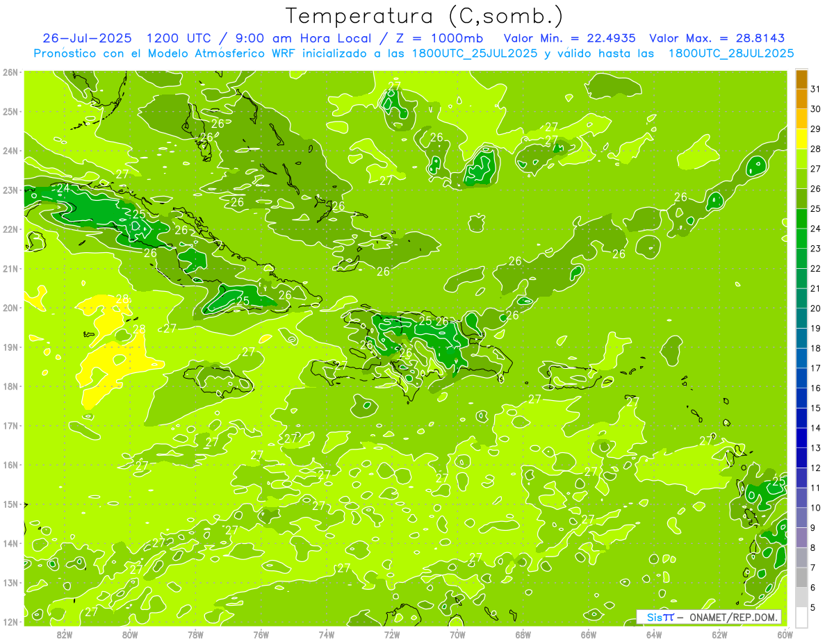Viewport: 834px width, 644px height.
Task: Click the color bar label '17'
Action: pos(816,368)
